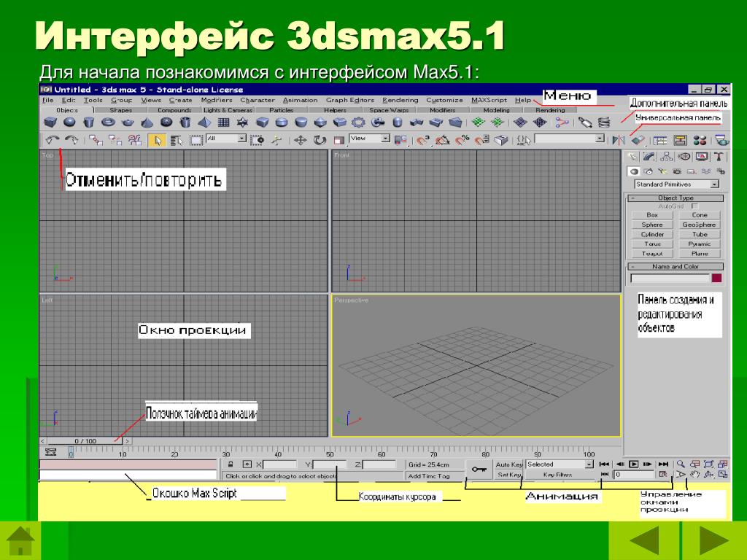
Task: Click the Torus primitive icon on shelf
Action: [x=108, y=122]
